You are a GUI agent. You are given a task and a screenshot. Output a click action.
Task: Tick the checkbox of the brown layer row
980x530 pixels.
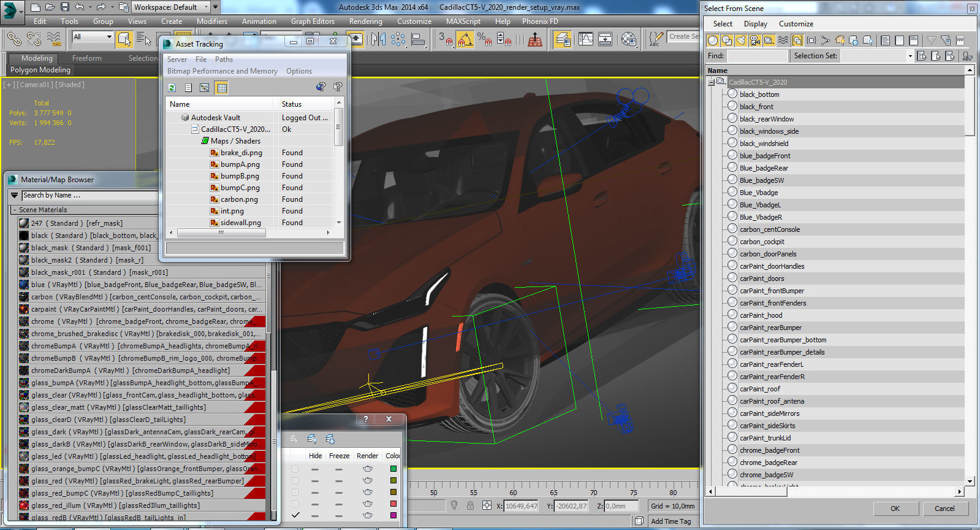[295, 493]
